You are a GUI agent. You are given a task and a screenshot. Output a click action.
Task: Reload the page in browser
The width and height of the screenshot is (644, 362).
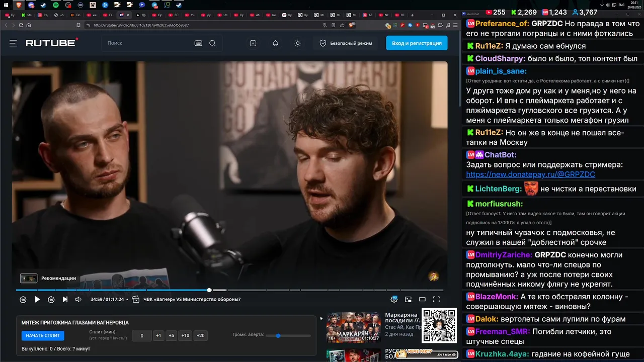coord(21,25)
